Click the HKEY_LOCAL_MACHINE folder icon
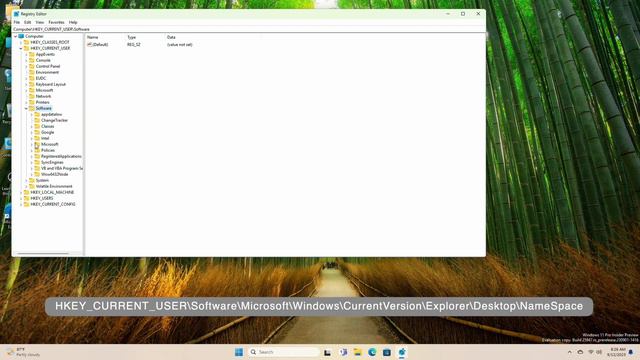 point(27,192)
